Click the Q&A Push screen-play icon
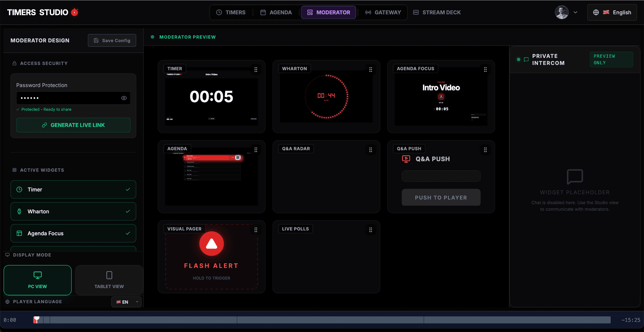The width and height of the screenshot is (644, 332). pyautogui.click(x=406, y=159)
